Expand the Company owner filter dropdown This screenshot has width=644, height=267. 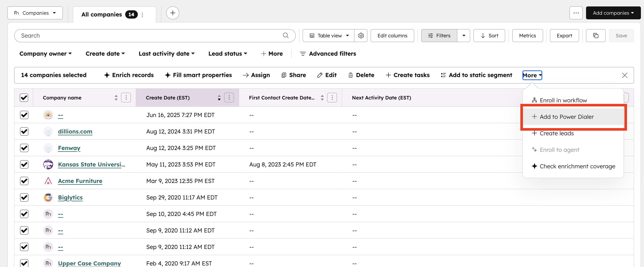pos(46,54)
